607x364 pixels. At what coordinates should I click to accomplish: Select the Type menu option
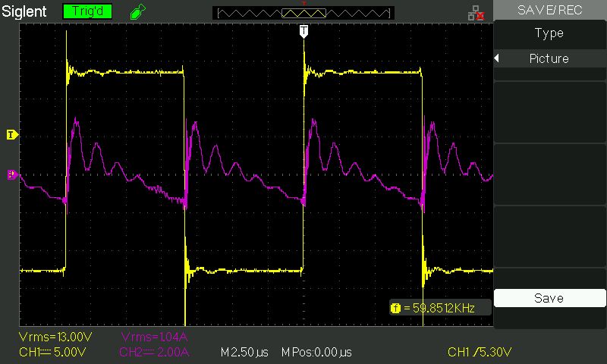[x=549, y=33]
